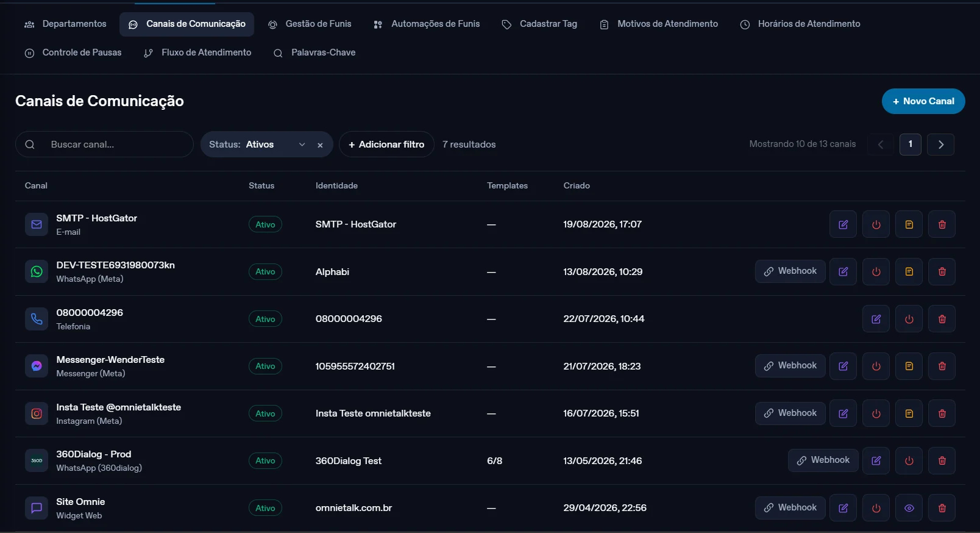The image size is (980, 533).
Task: Select page 1 in pagination
Action: tap(911, 145)
